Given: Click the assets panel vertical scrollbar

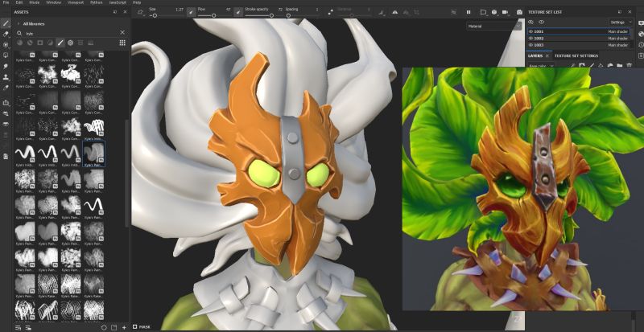Looking at the screenshot, I should [127, 172].
